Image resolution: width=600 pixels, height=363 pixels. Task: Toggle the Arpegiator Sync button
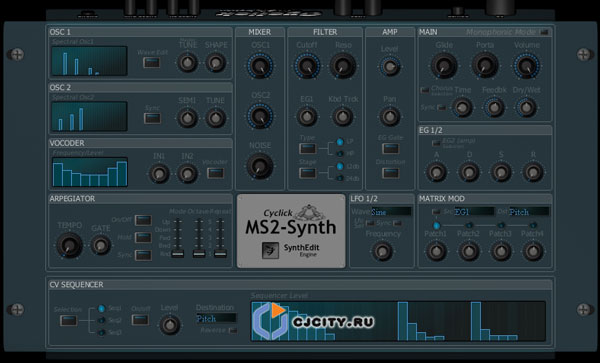(143, 255)
